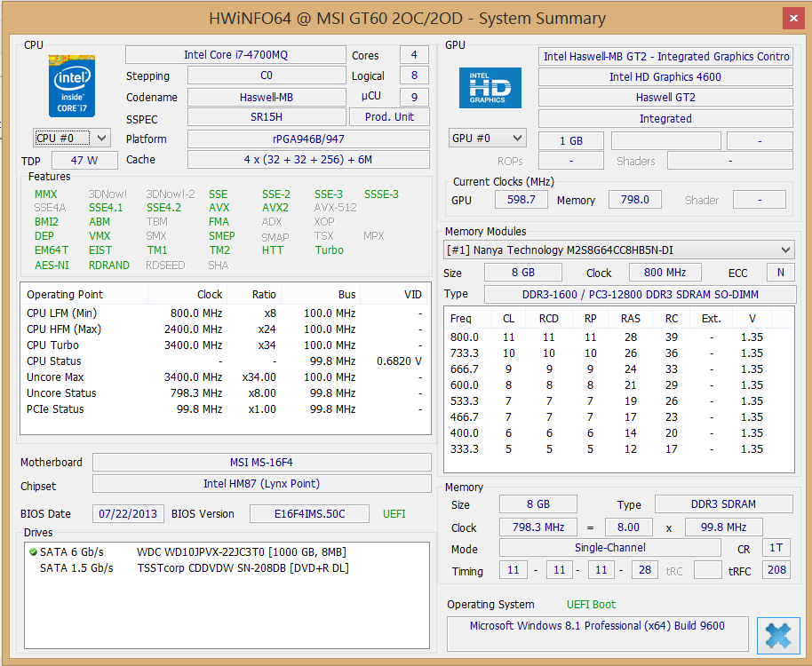
Task: Click the Operating Point column header
Action: [x=84, y=295]
